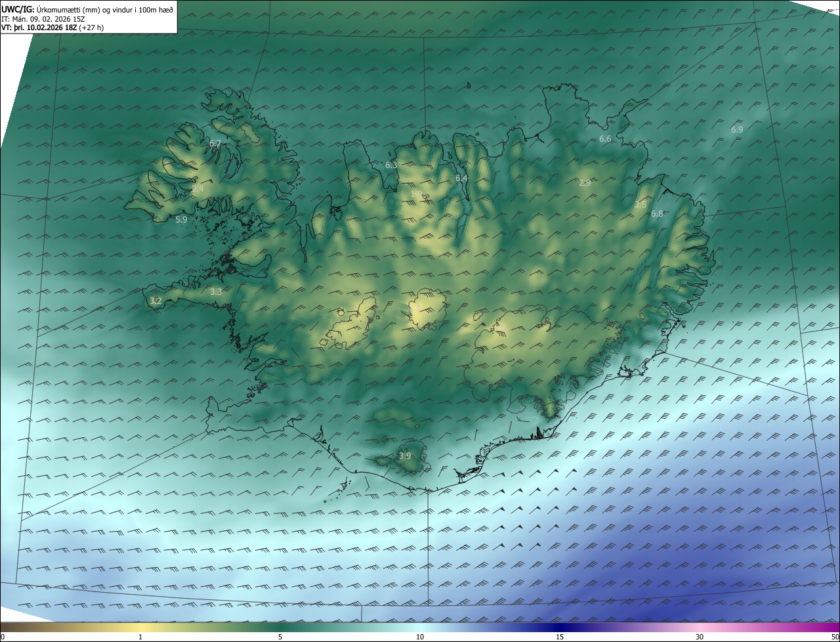Click the 2.5 value label on the map
This screenshot has width=840, height=642.
640,205
